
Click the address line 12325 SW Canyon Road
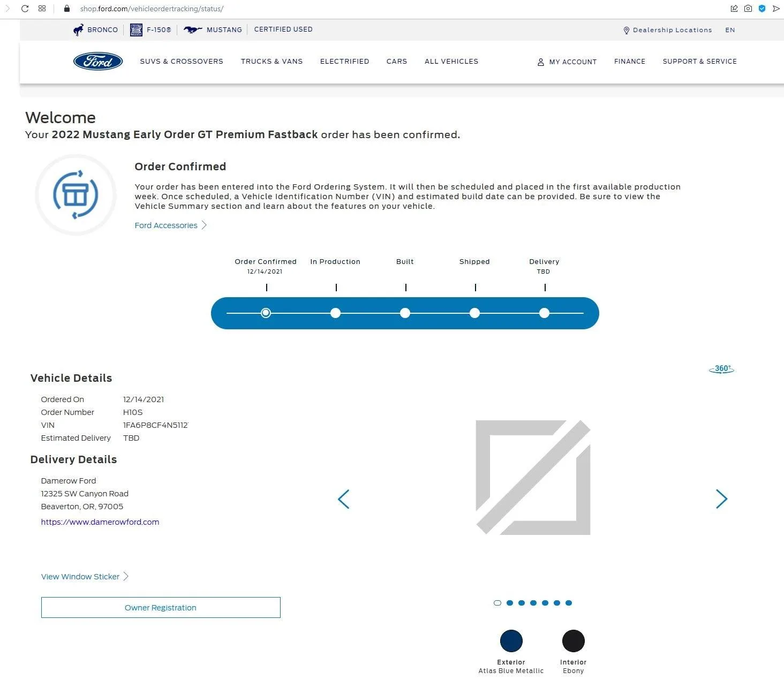coord(85,494)
